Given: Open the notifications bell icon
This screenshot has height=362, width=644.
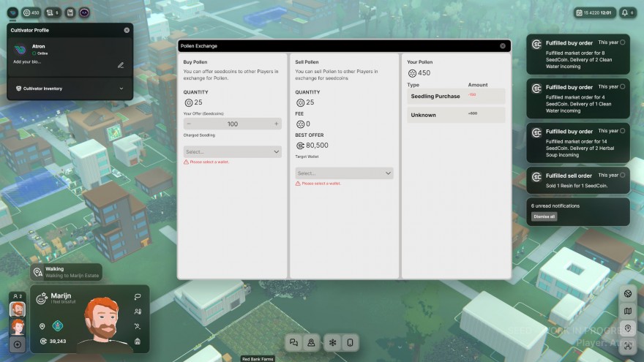Looking at the screenshot, I should point(628,12).
